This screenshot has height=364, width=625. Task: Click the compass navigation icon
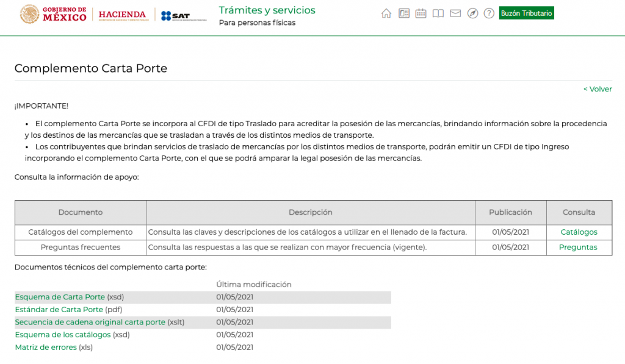pyautogui.click(x=472, y=13)
